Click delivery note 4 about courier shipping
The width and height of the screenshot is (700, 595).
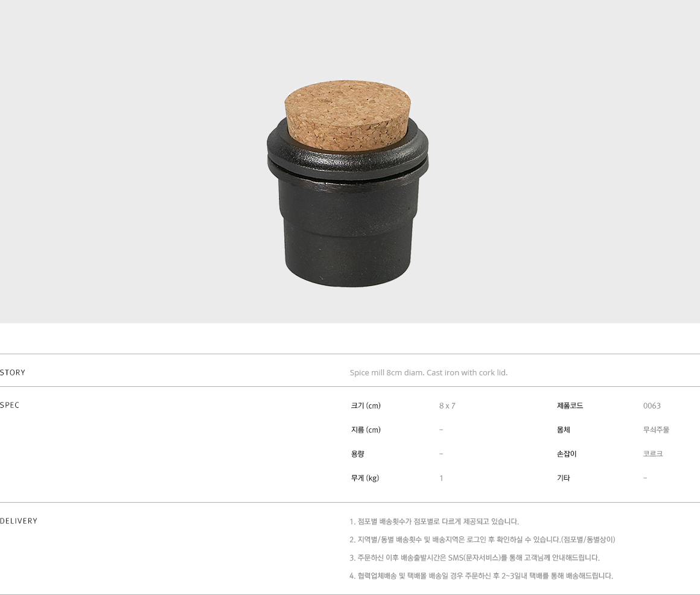coord(482,576)
